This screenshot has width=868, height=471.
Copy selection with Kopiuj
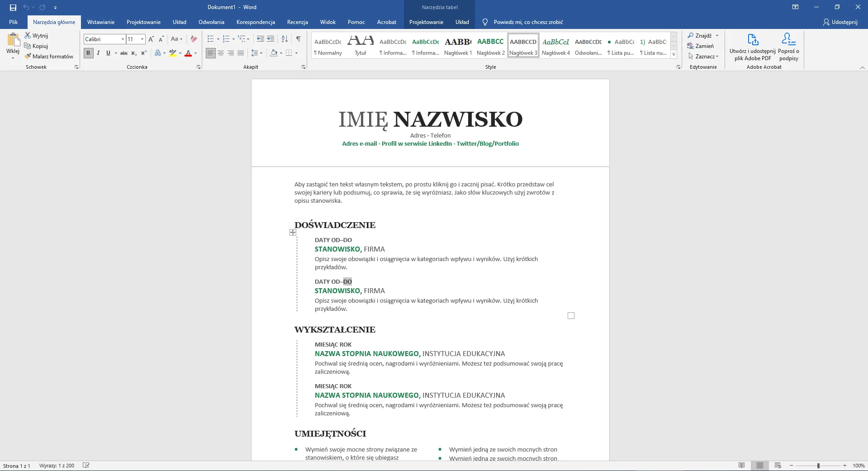click(x=36, y=46)
